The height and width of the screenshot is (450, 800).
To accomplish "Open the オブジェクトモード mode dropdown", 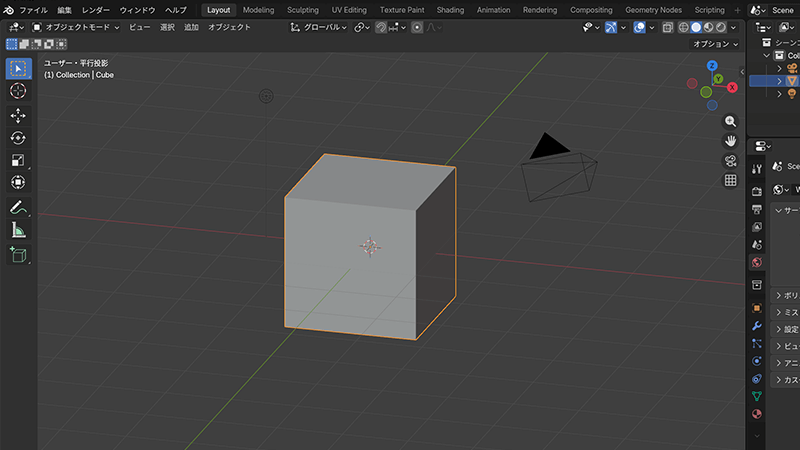I will click(x=75, y=27).
